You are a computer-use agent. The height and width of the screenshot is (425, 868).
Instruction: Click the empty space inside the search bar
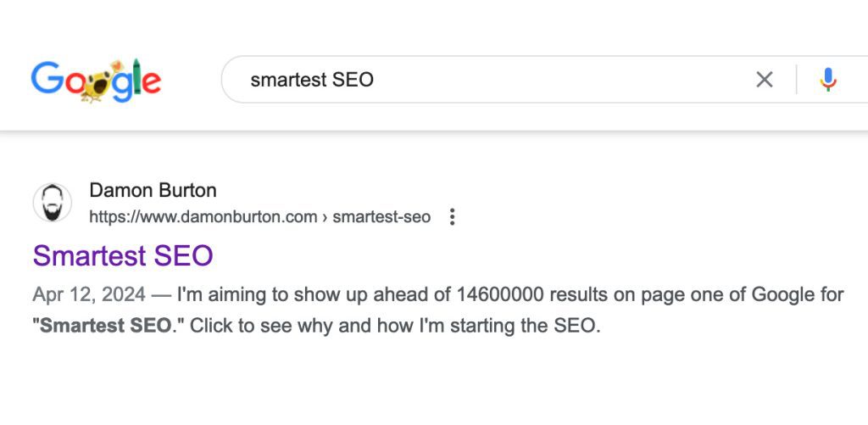point(551,80)
